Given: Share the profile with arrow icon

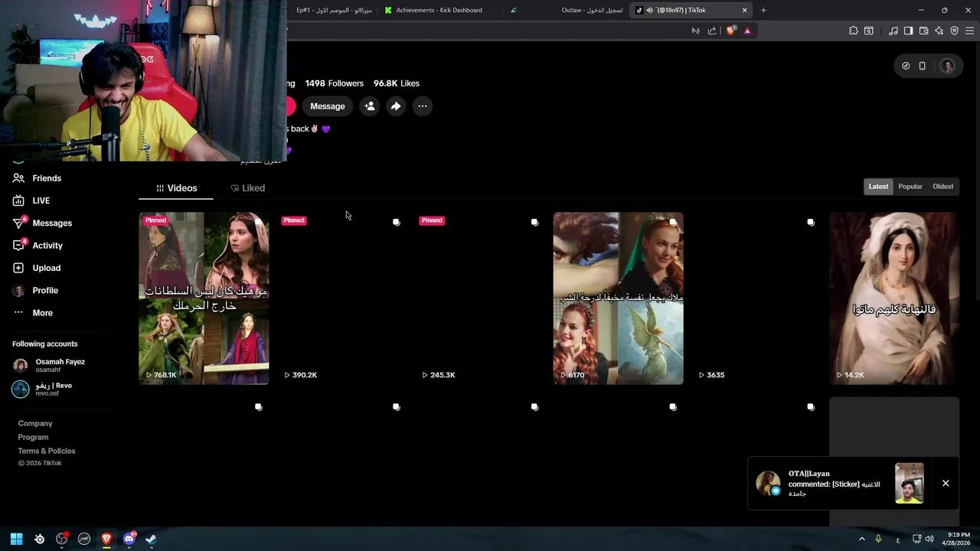Looking at the screenshot, I should (396, 106).
